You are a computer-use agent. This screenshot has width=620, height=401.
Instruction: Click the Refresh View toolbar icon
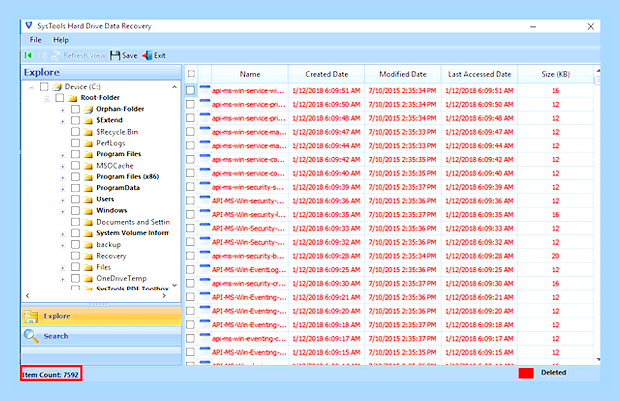click(56, 55)
